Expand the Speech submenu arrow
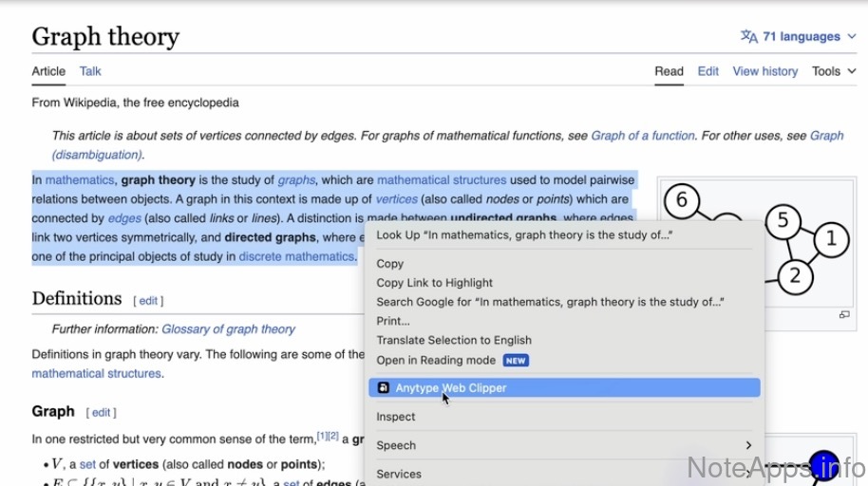The height and width of the screenshot is (486, 868). pyautogui.click(x=748, y=445)
